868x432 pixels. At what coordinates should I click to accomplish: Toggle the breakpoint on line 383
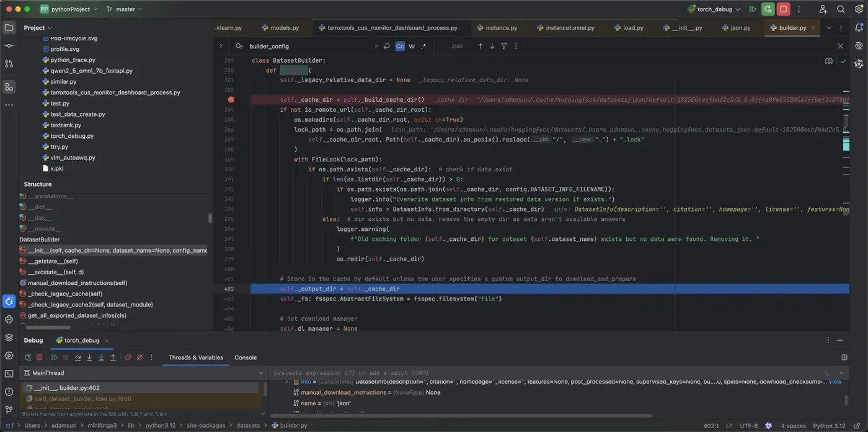click(231, 99)
